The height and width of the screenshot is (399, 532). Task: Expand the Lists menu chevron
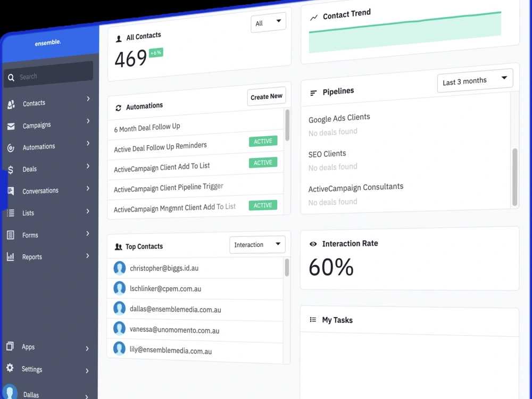[88, 211]
